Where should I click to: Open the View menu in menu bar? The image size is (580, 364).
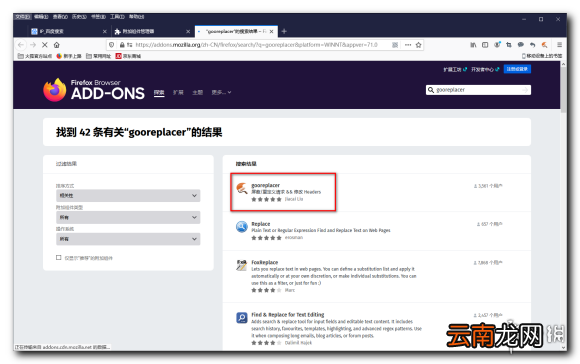pos(60,17)
